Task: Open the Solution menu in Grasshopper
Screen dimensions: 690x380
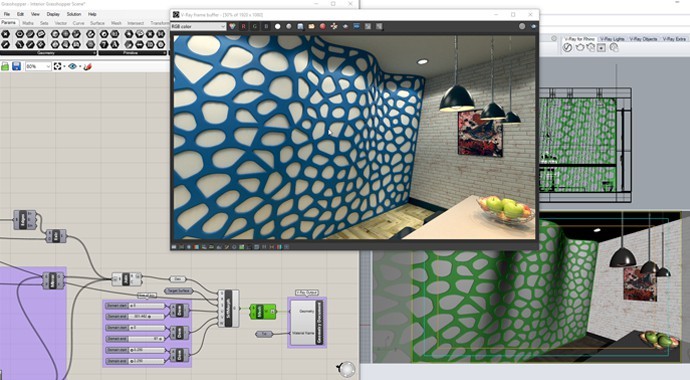Action: (x=73, y=14)
